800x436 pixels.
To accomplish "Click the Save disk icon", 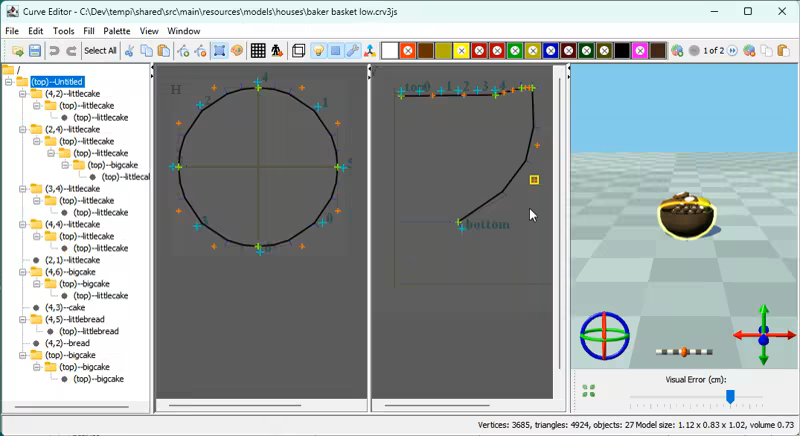I will click(x=35, y=50).
